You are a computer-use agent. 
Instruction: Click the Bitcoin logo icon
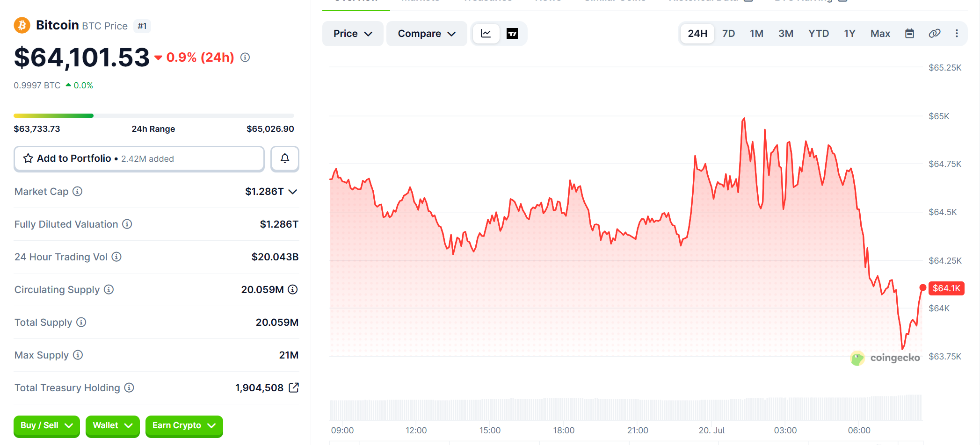(x=22, y=25)
